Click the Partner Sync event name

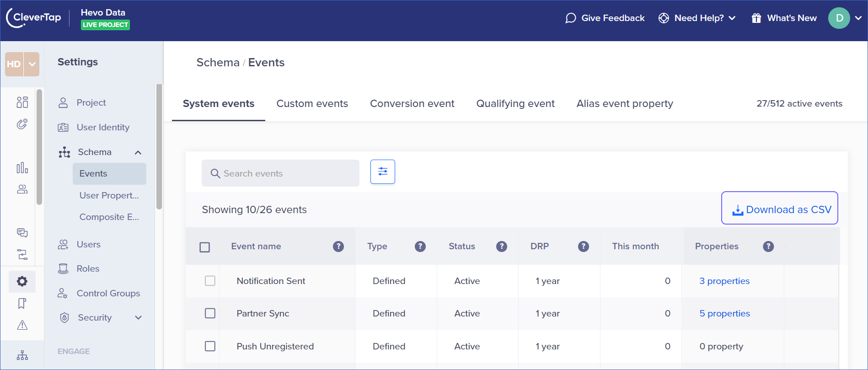263,313
